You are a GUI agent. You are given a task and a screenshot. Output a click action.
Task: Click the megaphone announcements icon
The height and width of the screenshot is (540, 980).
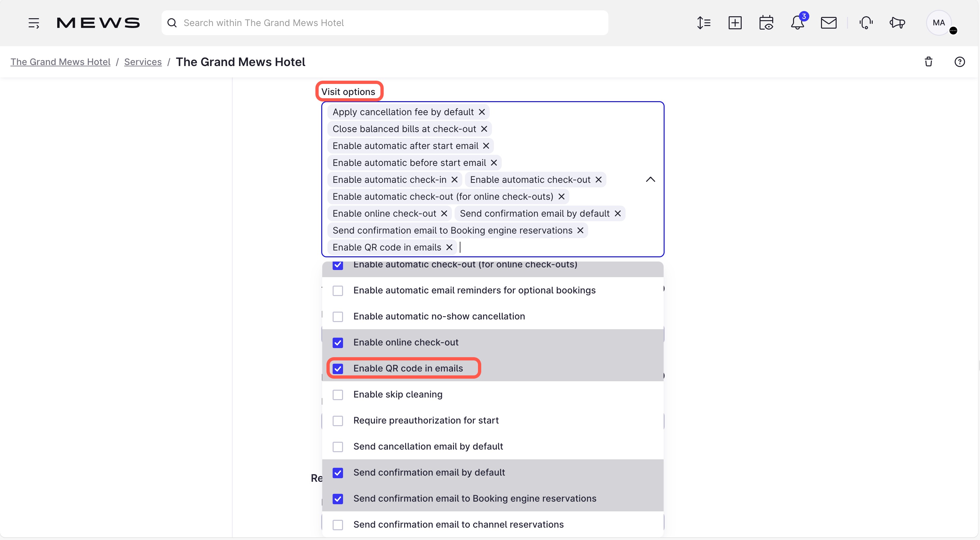pyautogui.click(x=897, y=23)
